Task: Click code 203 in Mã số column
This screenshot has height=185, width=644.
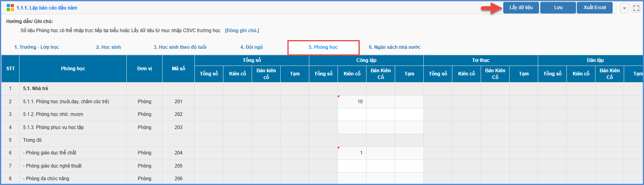Action: click(178, 127)
